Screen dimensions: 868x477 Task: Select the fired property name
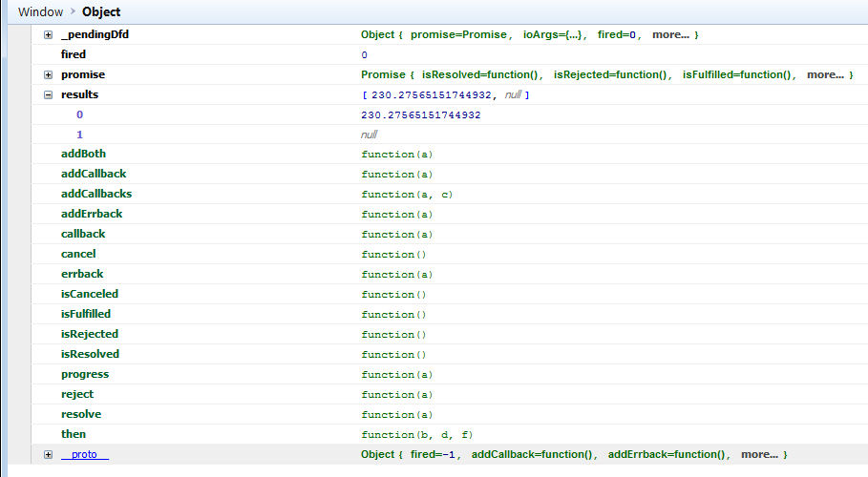coord(74,54)
